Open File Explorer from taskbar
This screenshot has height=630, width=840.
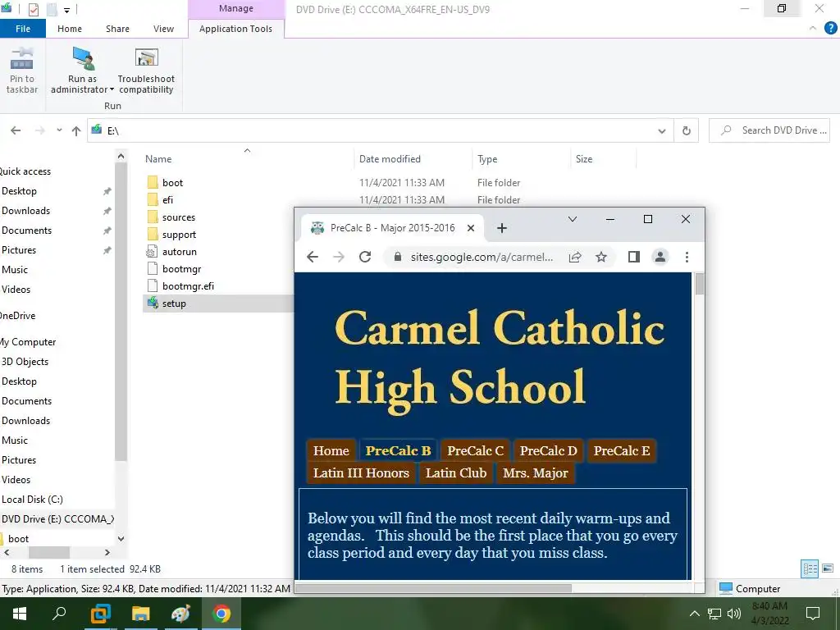point(140,614)
